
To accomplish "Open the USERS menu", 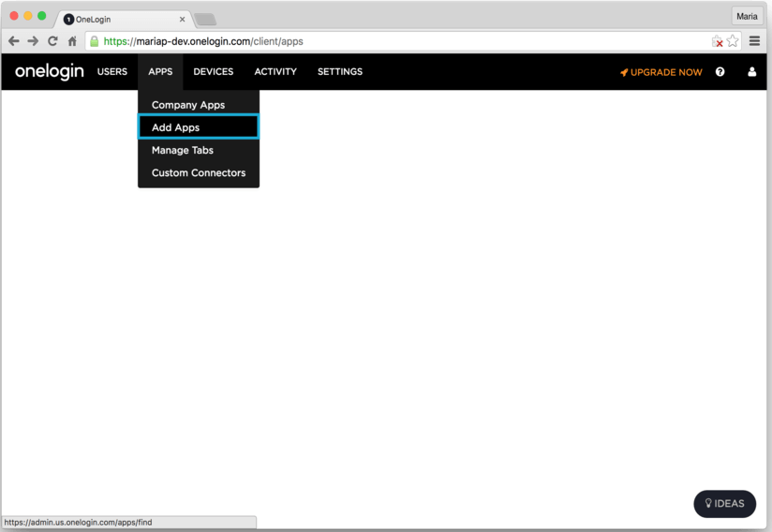I will click(x=112, y=72).
